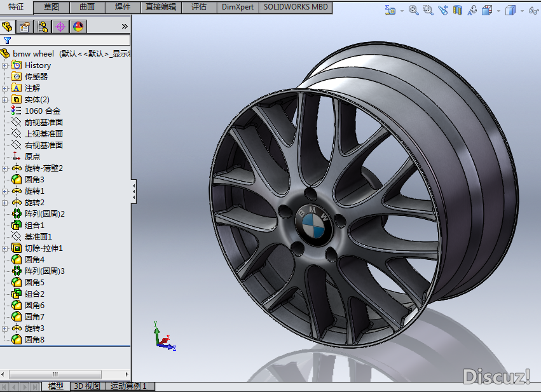This screenshot has height=392, width=541.
Task: Click the 阵列(圆周)2 circular pattern icon
Action: tap(17, 213)
